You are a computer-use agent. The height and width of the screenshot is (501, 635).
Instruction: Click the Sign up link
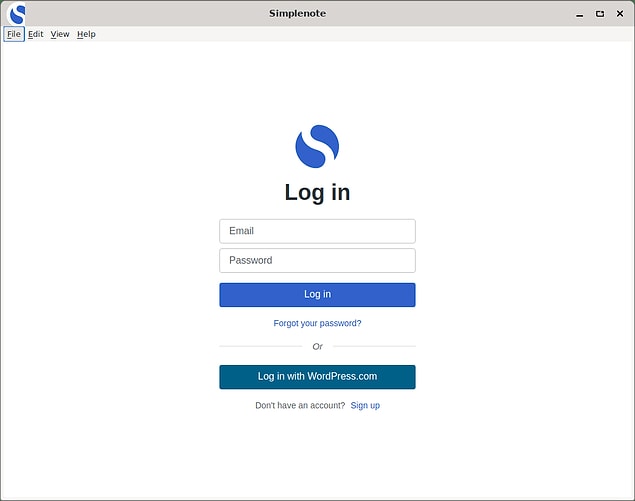click(365, 405)
